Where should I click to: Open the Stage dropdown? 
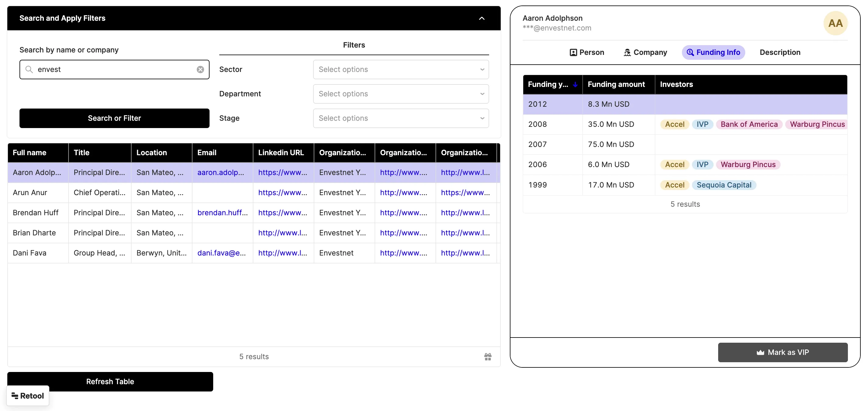pos(400,118)
